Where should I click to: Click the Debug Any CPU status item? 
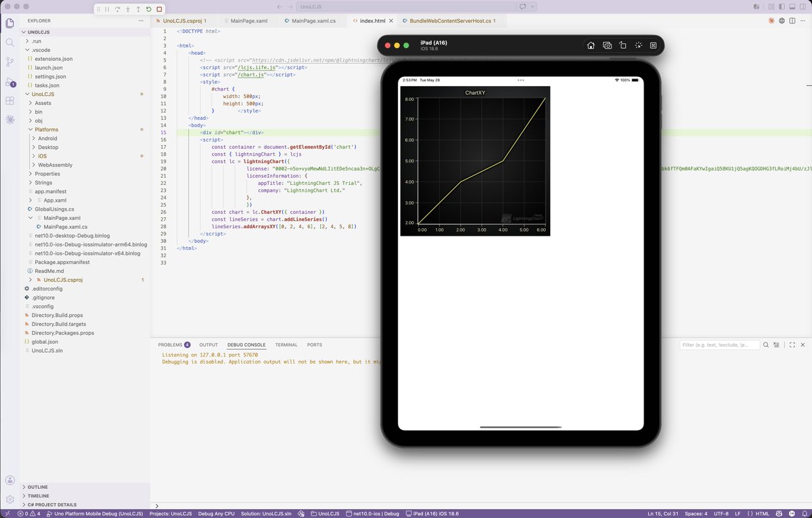tap(217, 514)
